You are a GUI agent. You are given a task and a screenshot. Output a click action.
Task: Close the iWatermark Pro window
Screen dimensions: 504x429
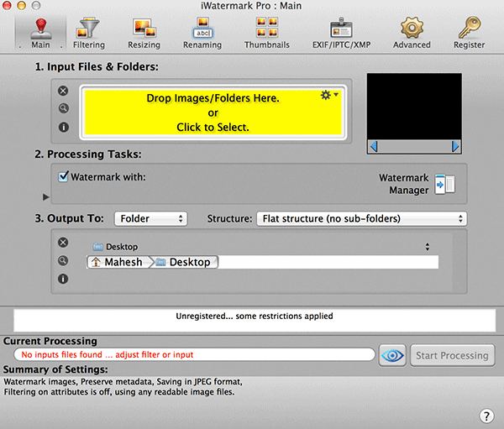coord(7,5)
